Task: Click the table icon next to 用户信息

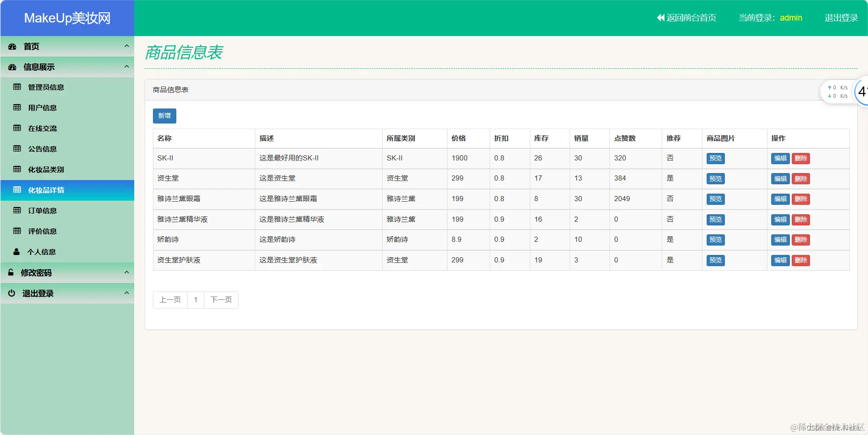Action: coord(17,108)
